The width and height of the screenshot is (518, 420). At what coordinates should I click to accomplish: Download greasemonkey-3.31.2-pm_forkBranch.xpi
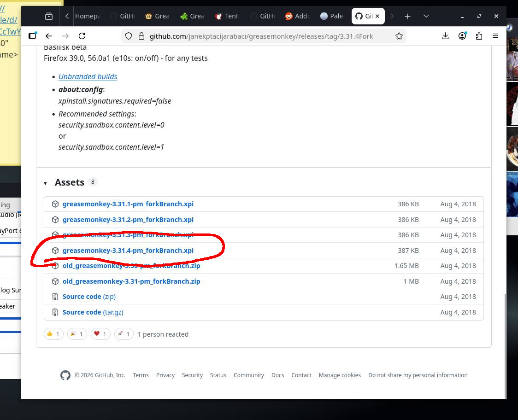(128, 220)
